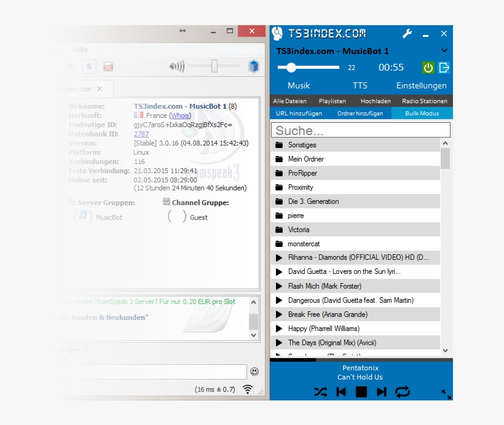Click the logout exit icon
This screenshot has height=425, width=504.
444,68
